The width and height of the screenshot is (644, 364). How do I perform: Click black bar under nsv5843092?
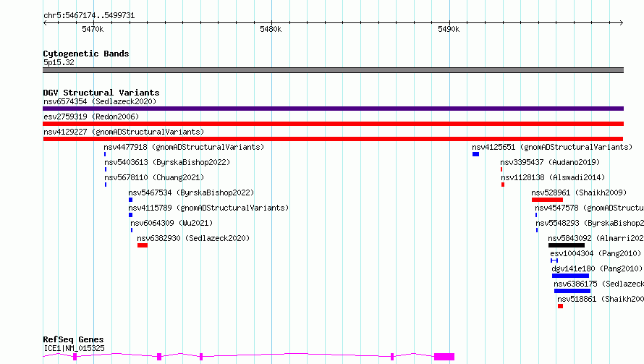pos(567,245)
